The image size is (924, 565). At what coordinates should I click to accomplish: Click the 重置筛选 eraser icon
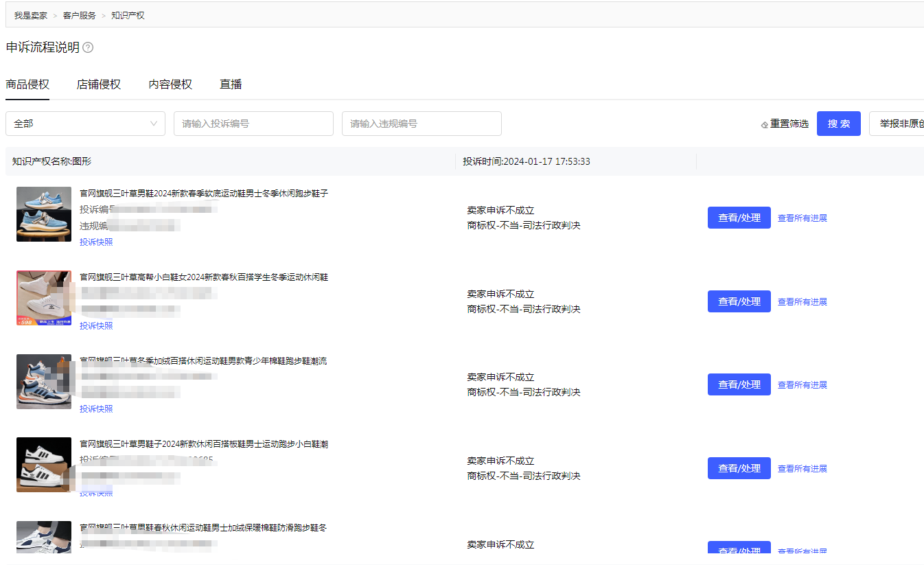[x=765, y=125]
